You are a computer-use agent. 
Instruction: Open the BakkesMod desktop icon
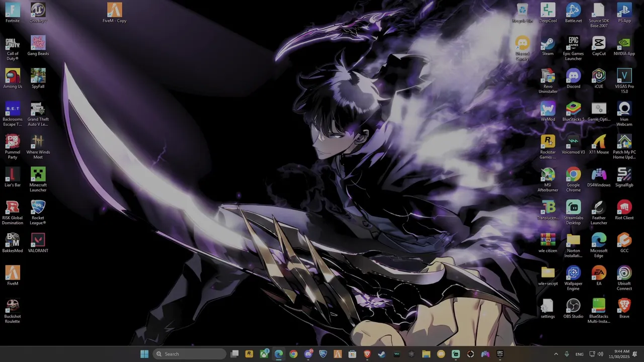click(x=13, y=243)
